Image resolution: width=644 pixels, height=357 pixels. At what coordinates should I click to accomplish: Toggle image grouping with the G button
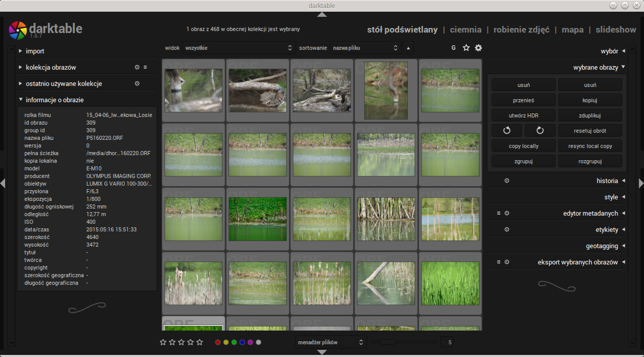click(x=454, y=48)
